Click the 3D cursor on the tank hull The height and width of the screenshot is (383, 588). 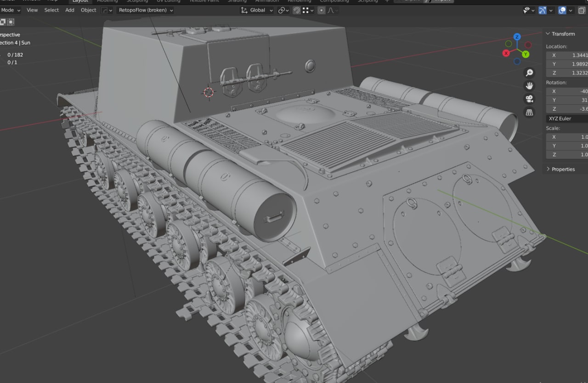(209, 92)
